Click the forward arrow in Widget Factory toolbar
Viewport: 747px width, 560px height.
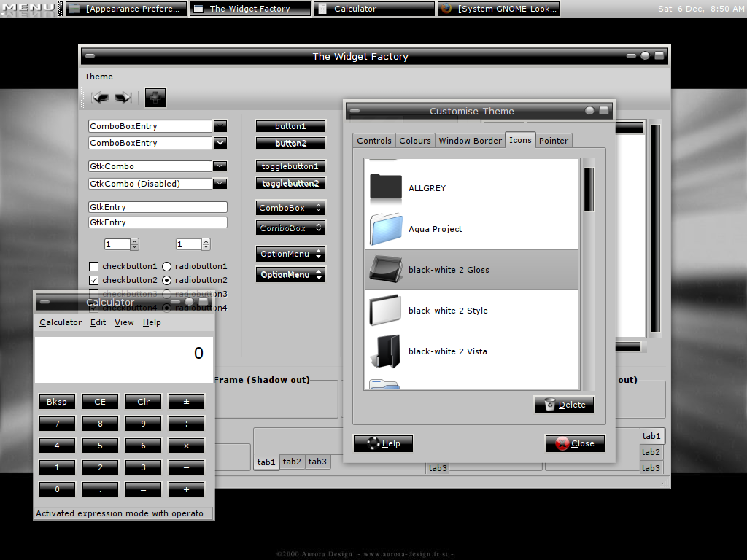click(x=123, y=98)
